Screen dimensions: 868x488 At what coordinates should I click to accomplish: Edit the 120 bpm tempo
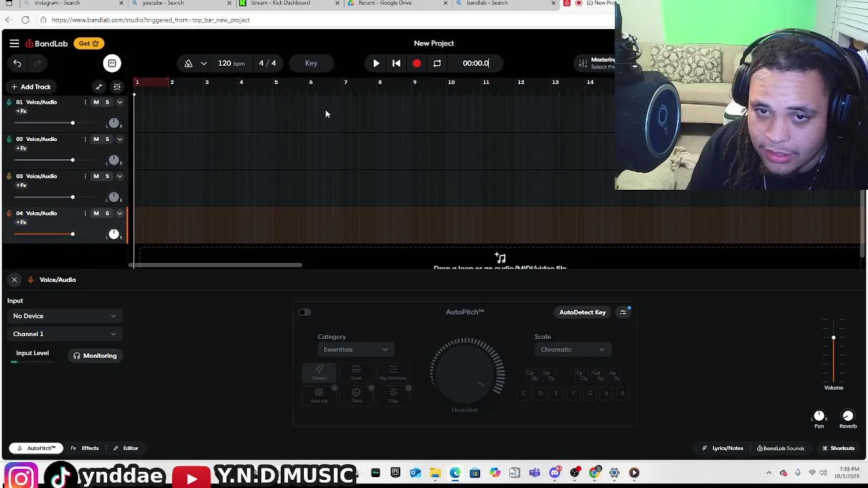[231, 63]
